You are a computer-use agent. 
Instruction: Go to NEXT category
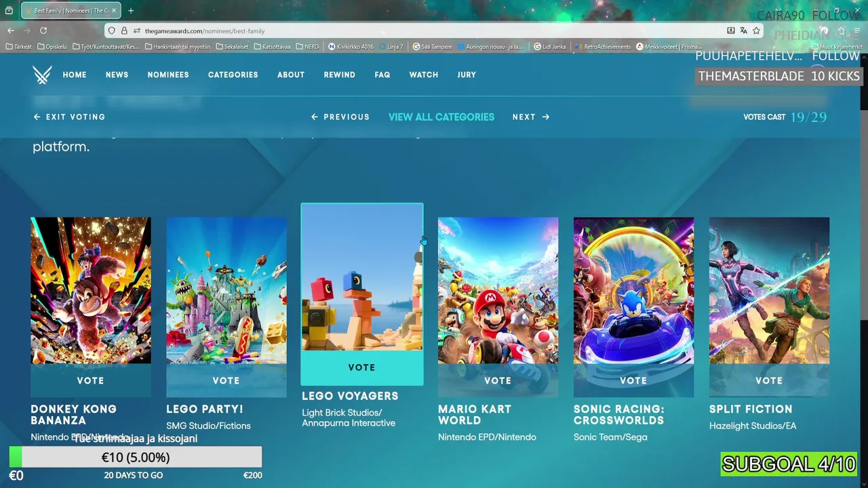(531, 117)
